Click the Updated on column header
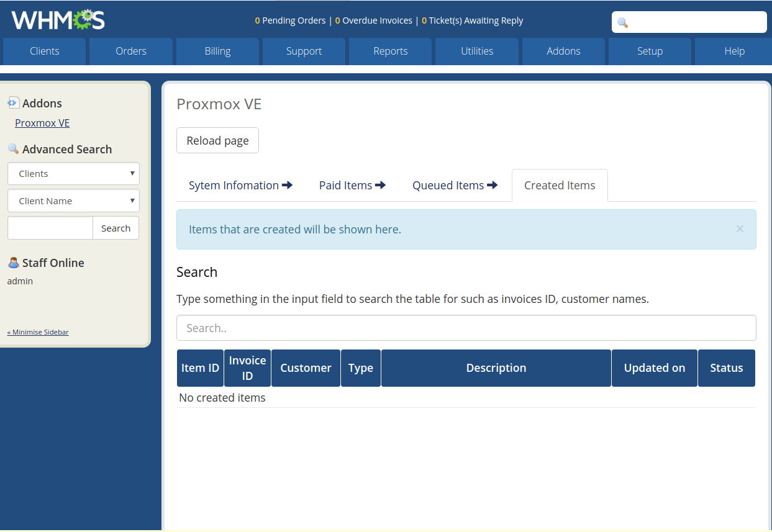772x532 pixels. click(x=655, y=368)
